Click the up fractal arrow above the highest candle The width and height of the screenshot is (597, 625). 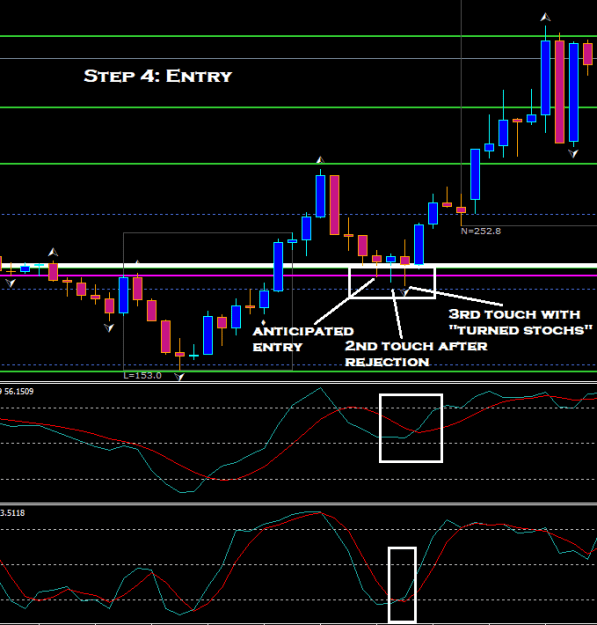(x=545, y=17)
